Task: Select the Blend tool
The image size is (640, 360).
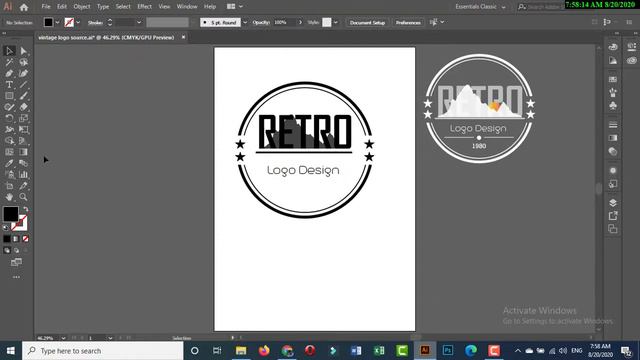Action: click(x=23, y=163)
